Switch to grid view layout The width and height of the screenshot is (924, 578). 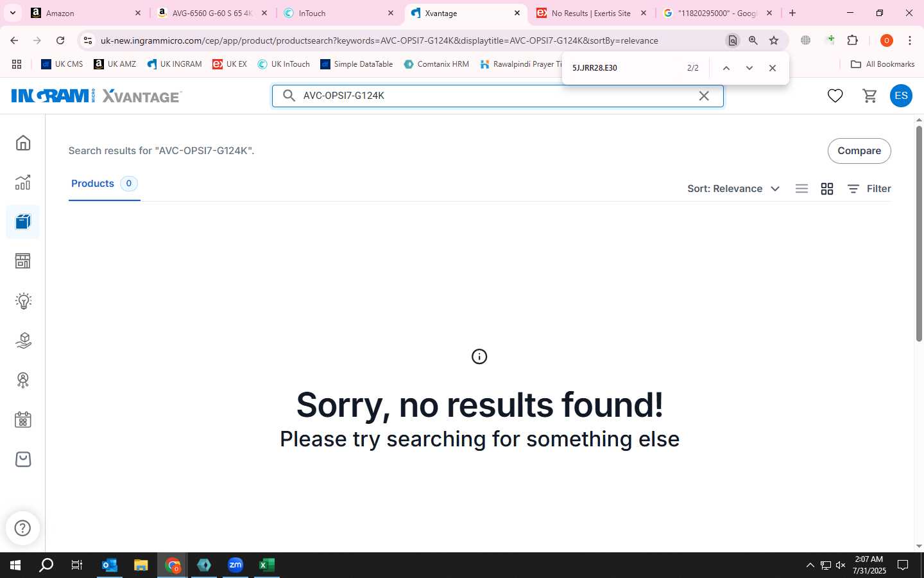(827, 189)
